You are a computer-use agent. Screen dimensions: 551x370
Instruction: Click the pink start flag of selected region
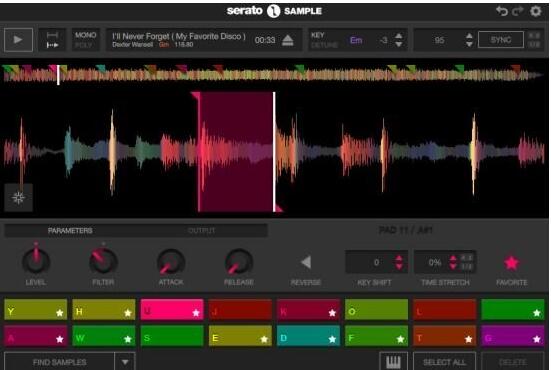pyautogui.click(x=195, y=95)
